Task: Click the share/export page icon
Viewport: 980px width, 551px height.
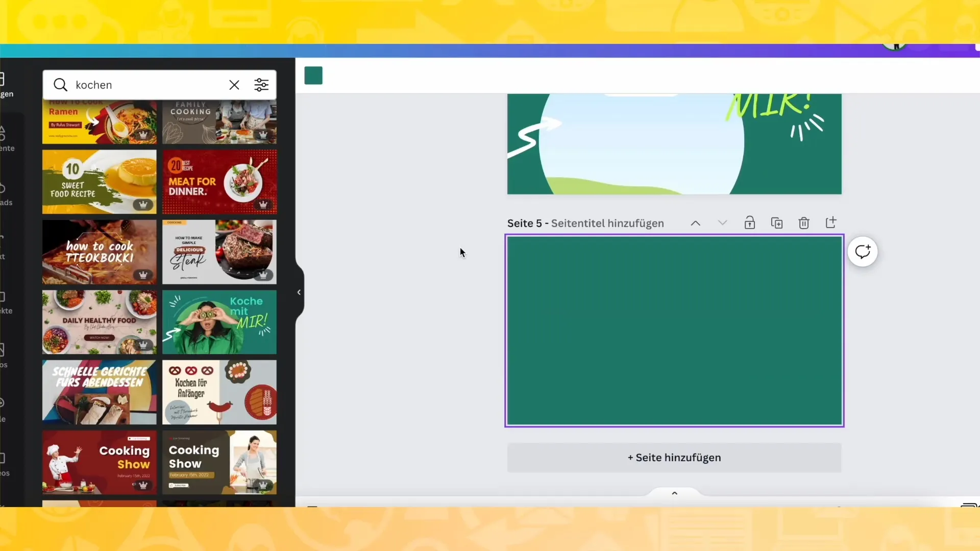Action: coord(831,222)
